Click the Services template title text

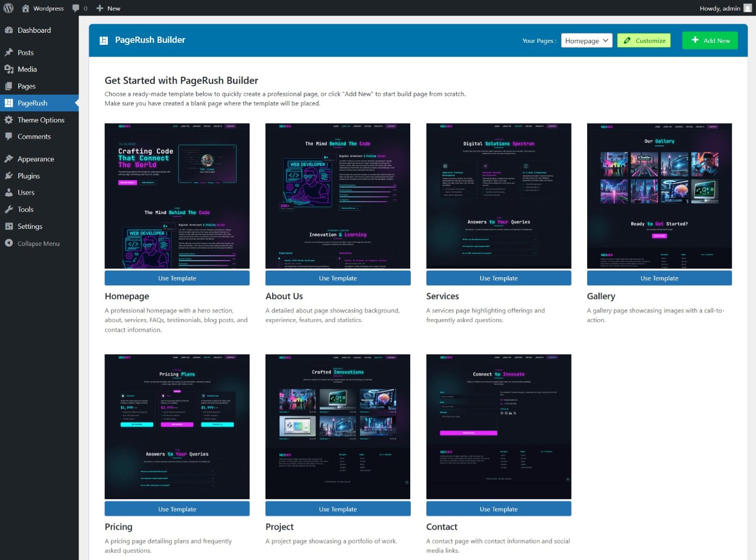point(443,296)
